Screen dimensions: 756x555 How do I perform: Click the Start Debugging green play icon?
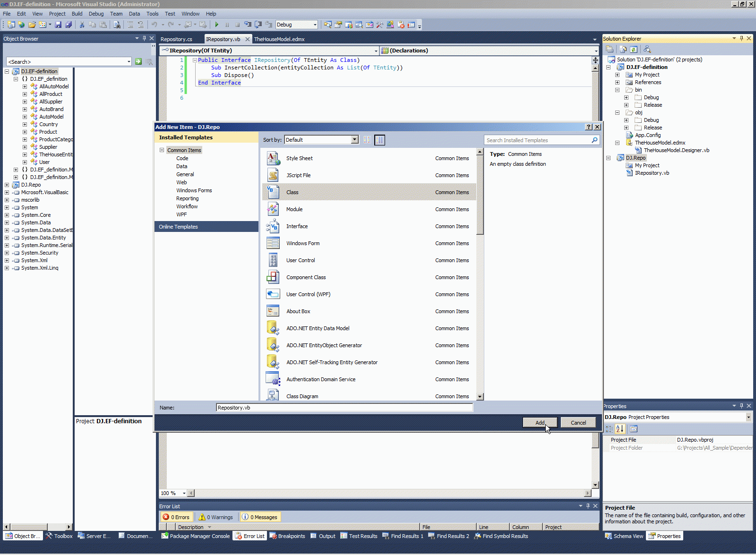[216, 25]
